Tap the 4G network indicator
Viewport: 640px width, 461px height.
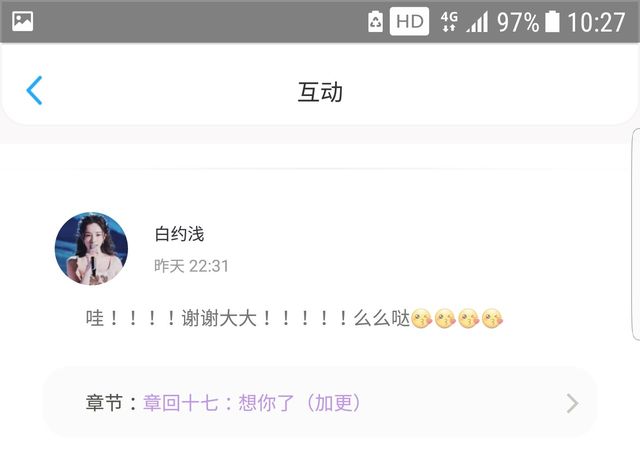click(x=449, y=21)
